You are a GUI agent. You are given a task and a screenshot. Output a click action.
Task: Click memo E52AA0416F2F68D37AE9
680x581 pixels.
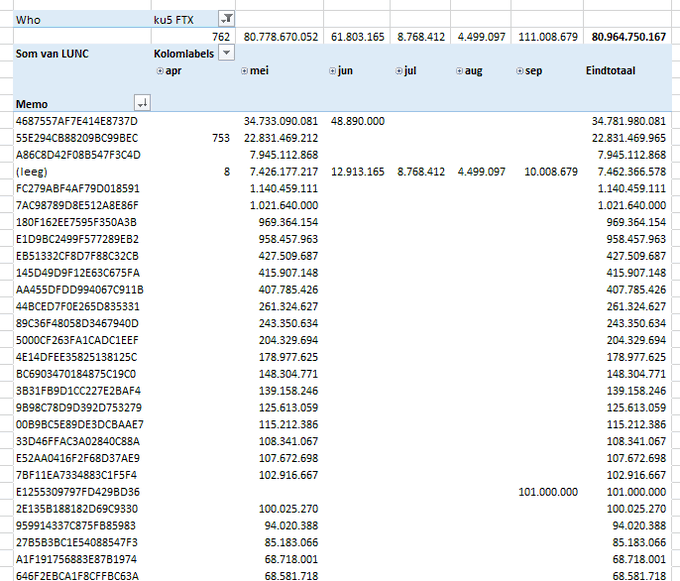point(78,458)
